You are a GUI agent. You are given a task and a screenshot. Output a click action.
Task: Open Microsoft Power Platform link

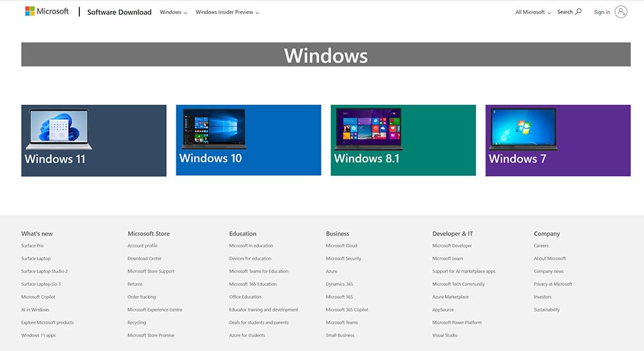pyautogui.click(x=457, y=322)
